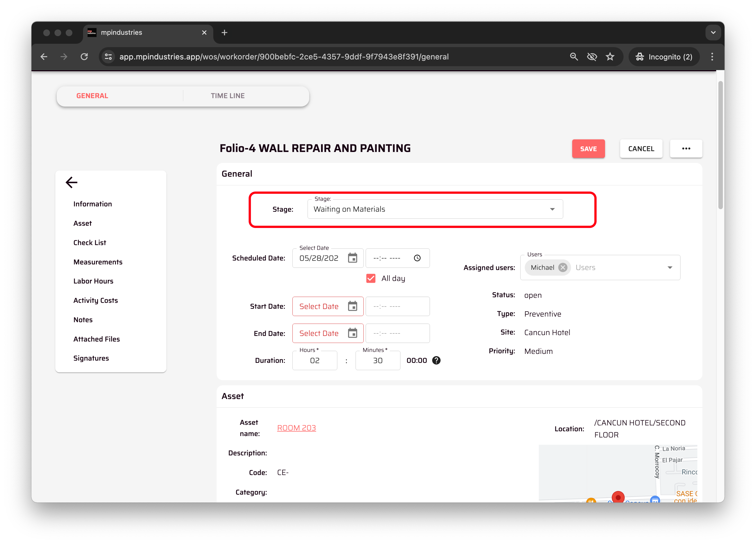This screenshot has width=756, height=544.
Task: Click the Duration Hours input field
Action: pyautogui.click(x=314, y=360)
